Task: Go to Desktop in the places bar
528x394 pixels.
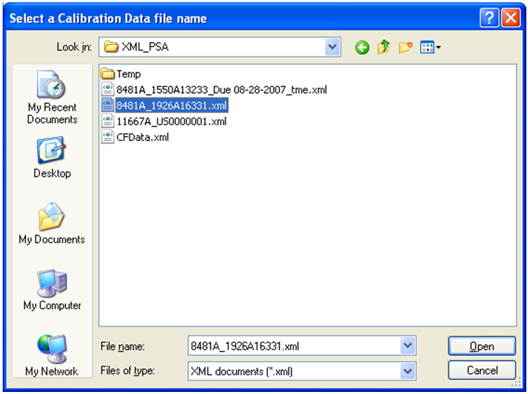Action: click(x=52, y=157)
